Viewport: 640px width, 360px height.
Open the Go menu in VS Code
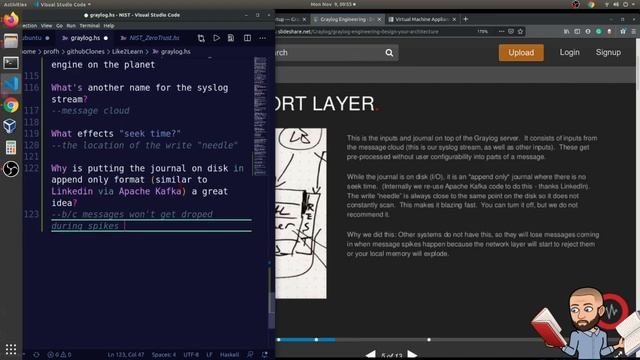(60, 26)
